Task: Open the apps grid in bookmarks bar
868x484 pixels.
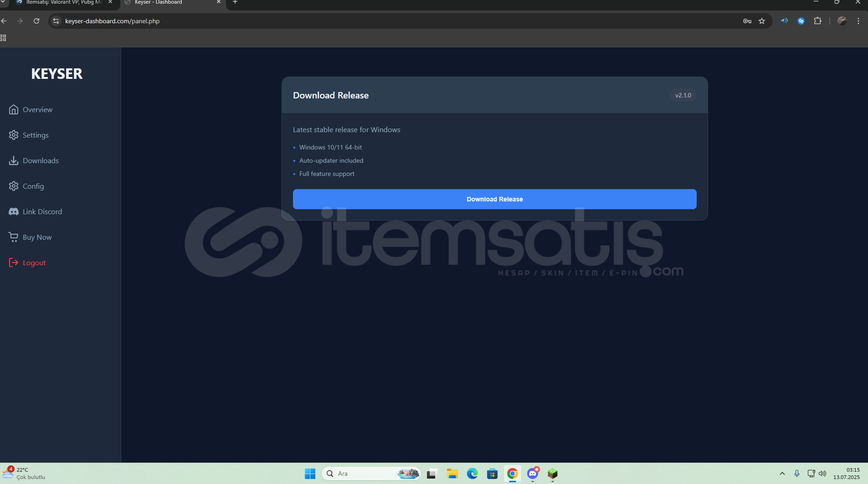Action: point(3,38)
